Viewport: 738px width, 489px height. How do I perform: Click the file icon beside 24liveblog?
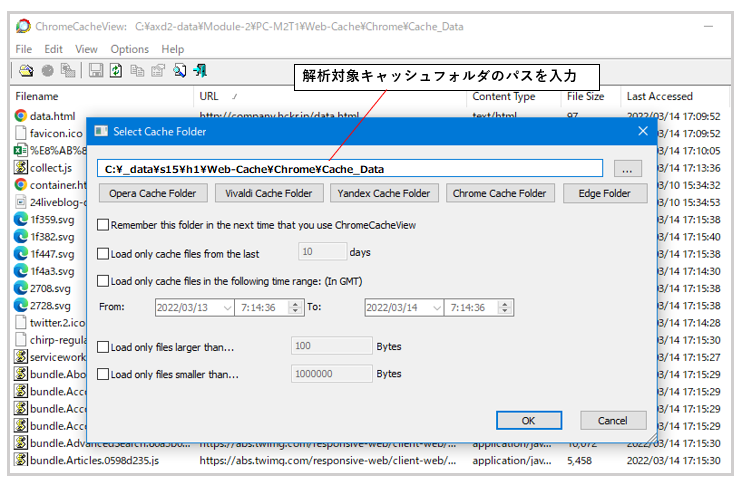[20, 202]
